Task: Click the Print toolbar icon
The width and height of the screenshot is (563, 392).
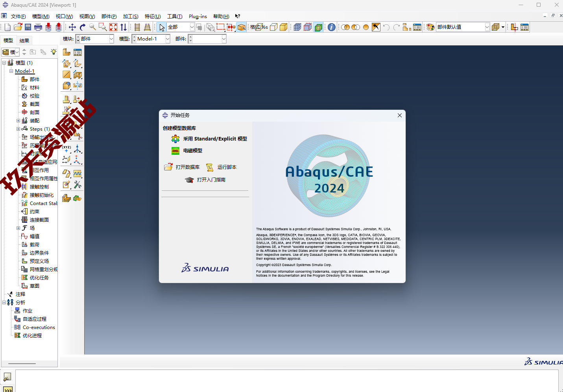Action: coord(38,27)
